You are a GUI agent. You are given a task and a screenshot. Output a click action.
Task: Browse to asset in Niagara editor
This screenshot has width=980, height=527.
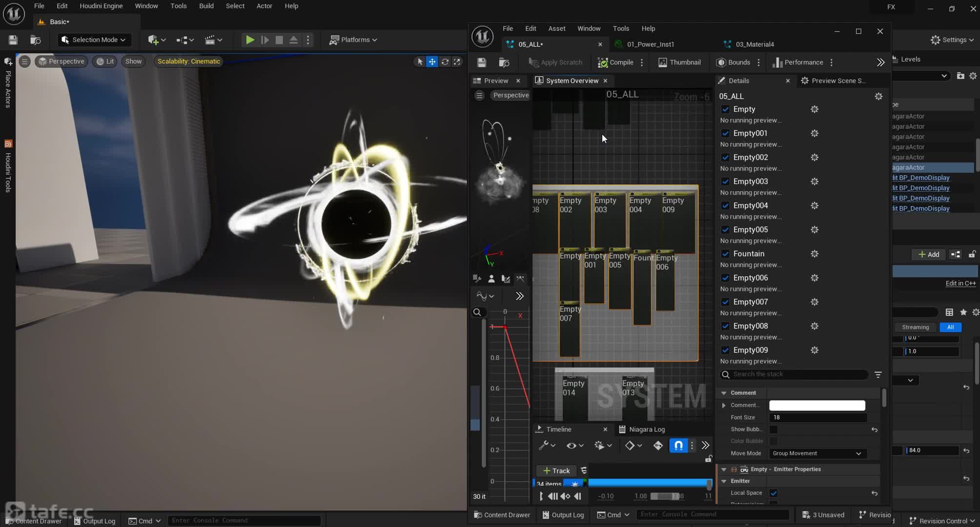tap(504, 62)
